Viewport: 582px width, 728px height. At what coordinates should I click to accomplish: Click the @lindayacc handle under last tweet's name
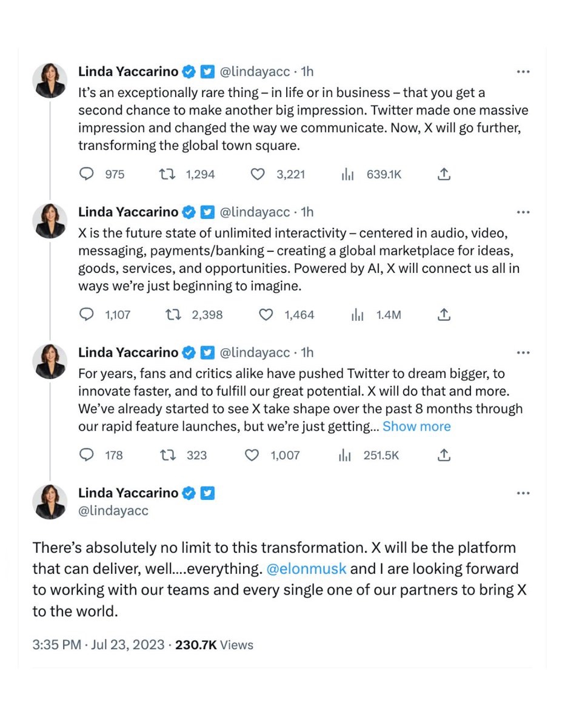113,511
